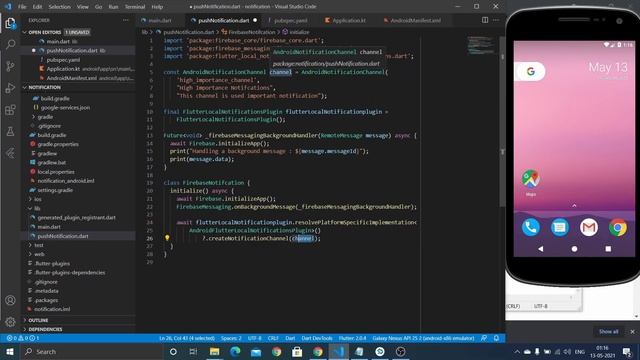The width and height of the screenshot is (640, 360).
Task: Open pushNotification.dart in lib folder tree
Action: (62, 236)
